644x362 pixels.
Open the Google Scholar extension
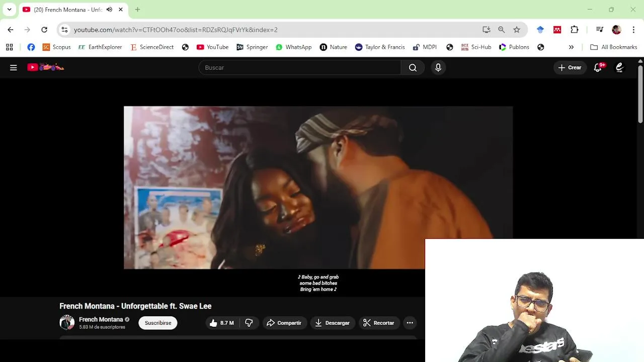pyautogui.click(x=540, y=30)
